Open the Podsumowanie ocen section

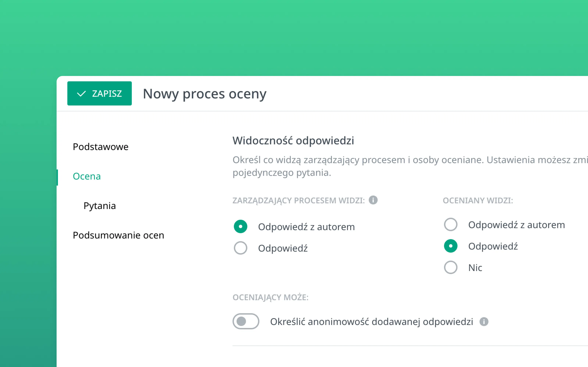coord(119,235)
